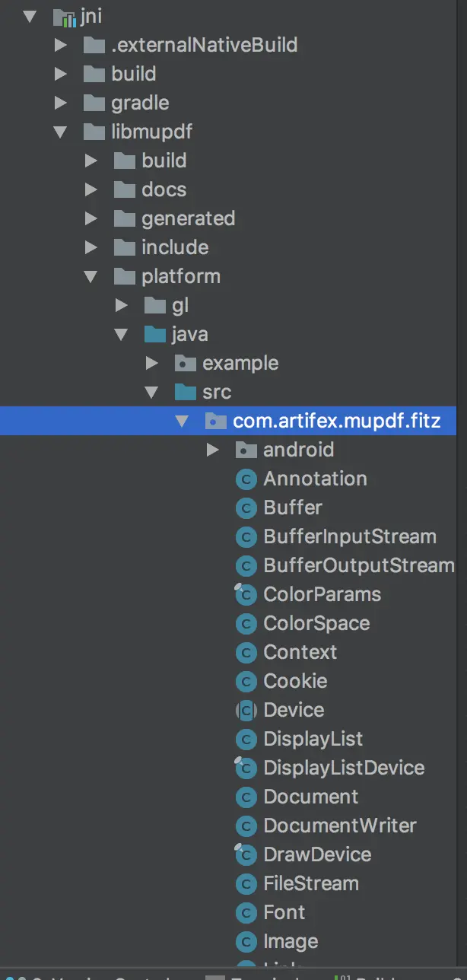Collapse the libmupdf folder
The height and width of the screenshot is (980, 467).
click(x=61, y=132)
